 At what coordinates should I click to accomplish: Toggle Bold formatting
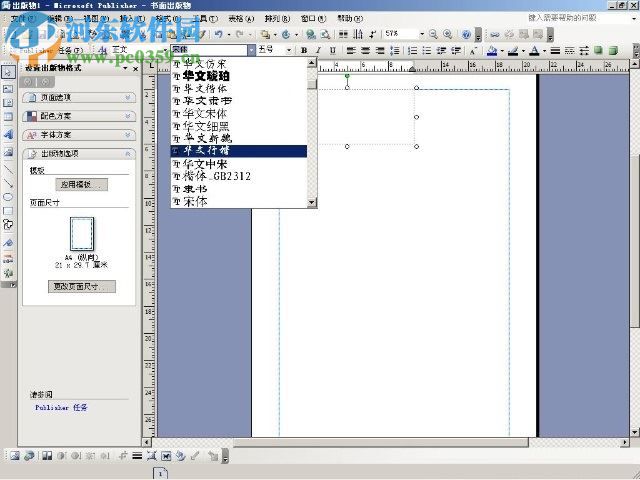click(304, 51)
